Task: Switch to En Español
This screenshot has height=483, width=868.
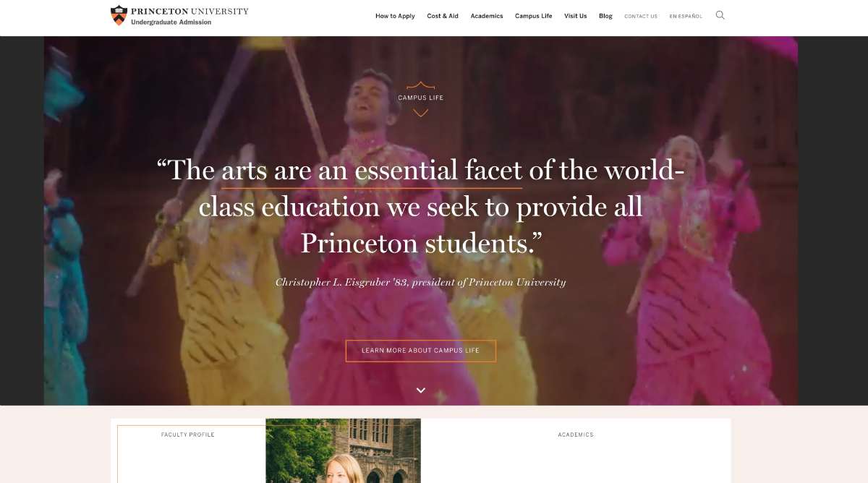Action: click(x=686, y=16)
